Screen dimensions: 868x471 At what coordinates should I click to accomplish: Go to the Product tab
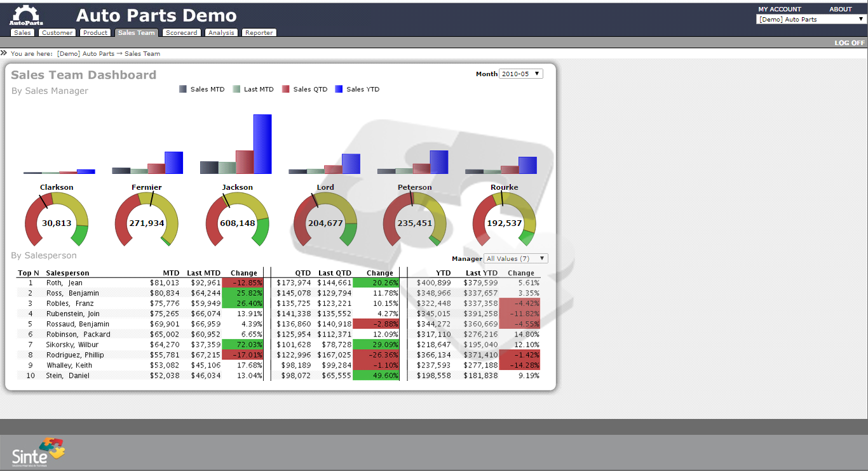click(95, 32)
